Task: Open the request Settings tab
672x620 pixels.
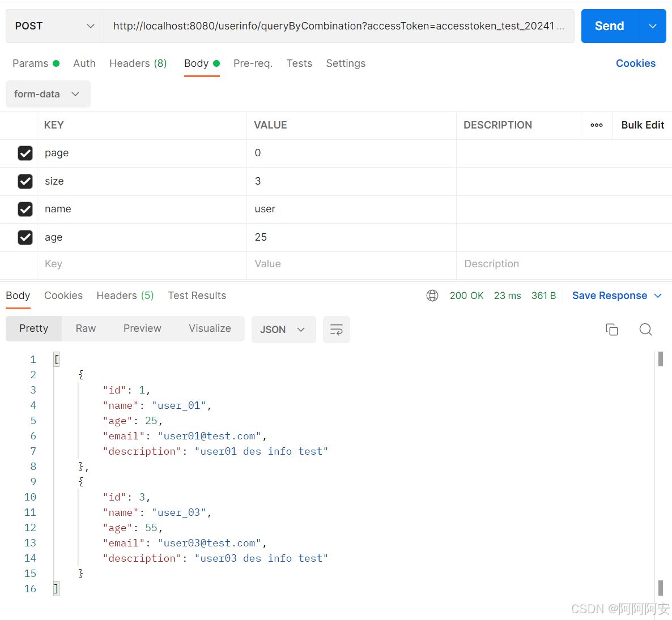Action: (346, 63)
